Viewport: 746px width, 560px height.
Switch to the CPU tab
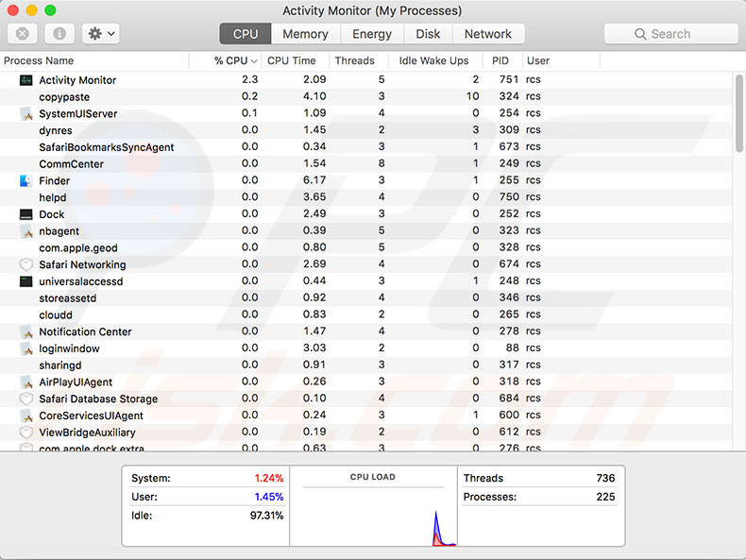(246, 34)
